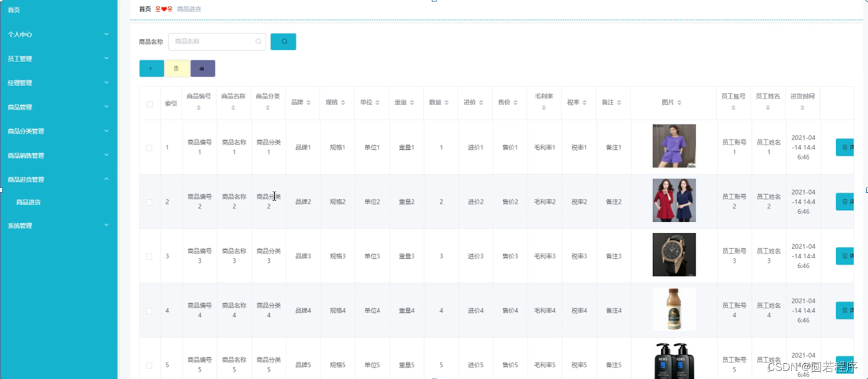
Task: Sort by 单位 column arrows
Action: 378,102
